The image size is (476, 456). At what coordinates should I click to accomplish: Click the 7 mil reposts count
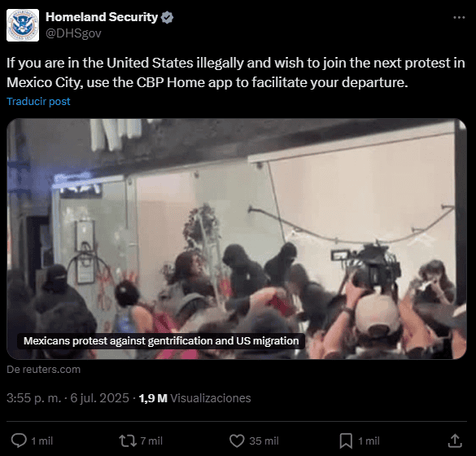151,441
